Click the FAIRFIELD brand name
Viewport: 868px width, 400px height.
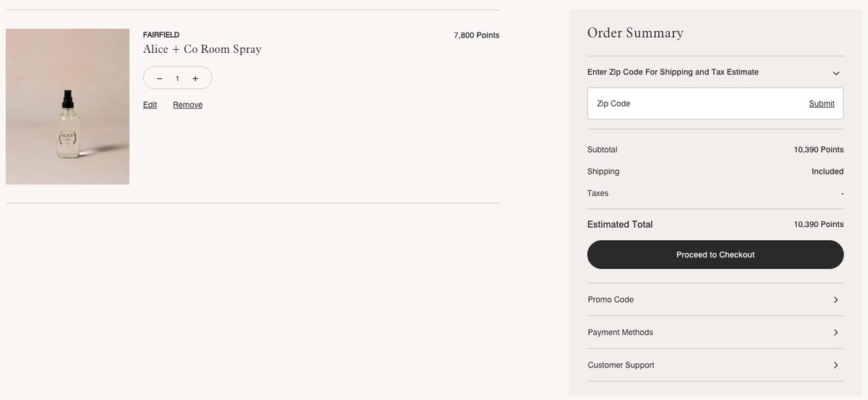click(161, 35)
